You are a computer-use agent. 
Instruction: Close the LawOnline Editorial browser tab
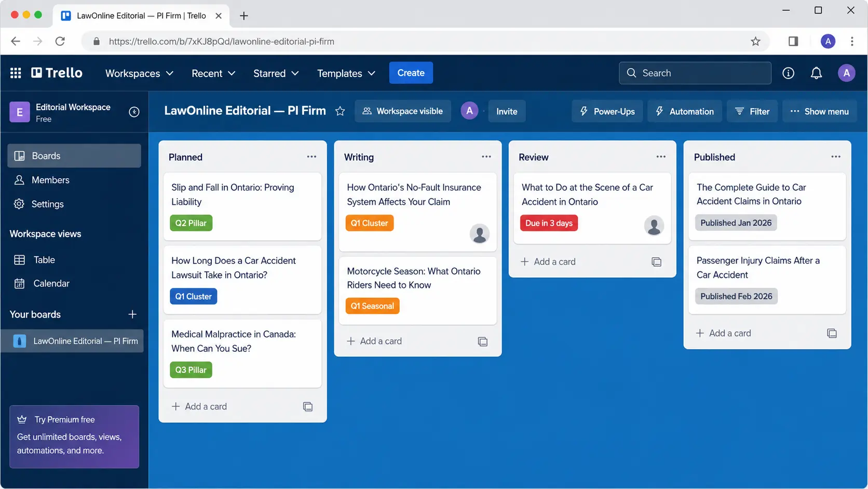tap(219, 16)
